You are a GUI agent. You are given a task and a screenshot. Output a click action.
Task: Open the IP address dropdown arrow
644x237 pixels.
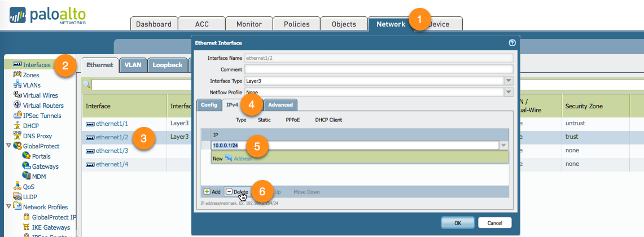tap(504, 146)
